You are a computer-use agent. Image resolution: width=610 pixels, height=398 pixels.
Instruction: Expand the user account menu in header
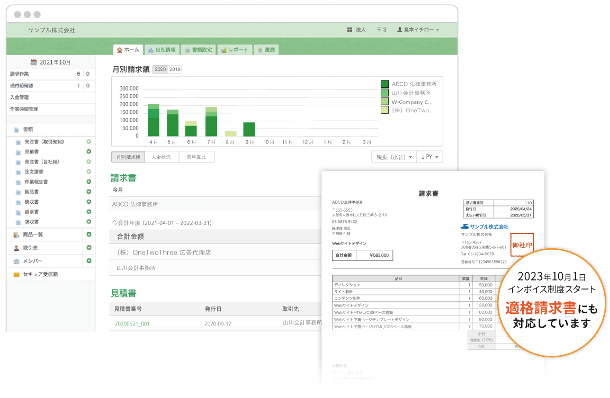pyautogui.click(x=418, y=30)
